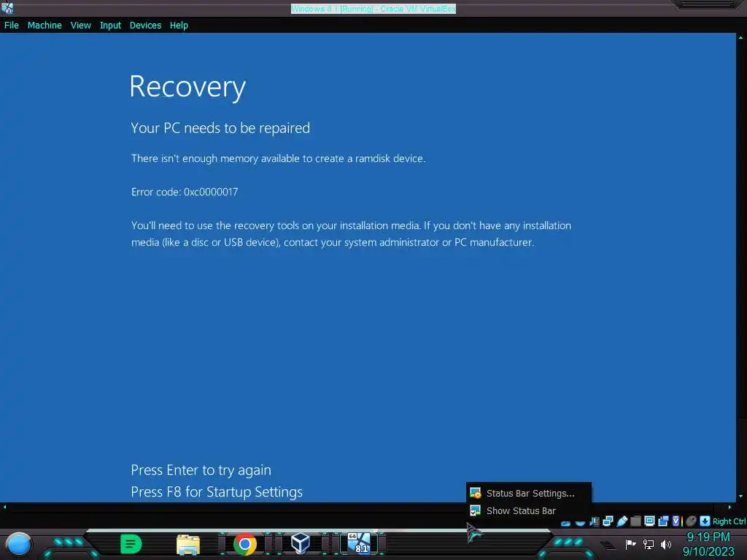This screenshot has height=560, width=747.
Task: Click the network tray icon
Action: point(649,544)
